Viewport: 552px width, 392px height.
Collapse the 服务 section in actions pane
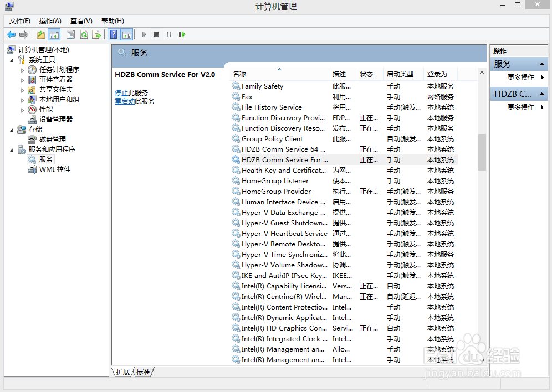[541, 64]
